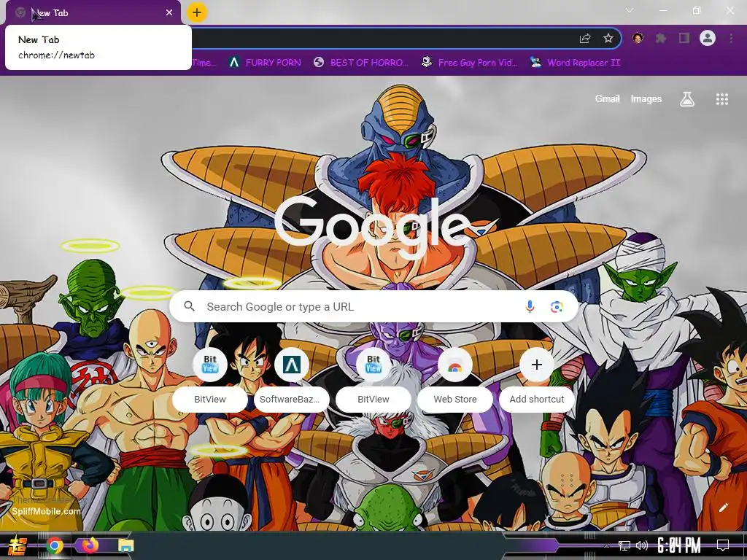Focus the Search Google or type a URL box
The width and height of the screenshot is (747, 560).
click(374, 307)
